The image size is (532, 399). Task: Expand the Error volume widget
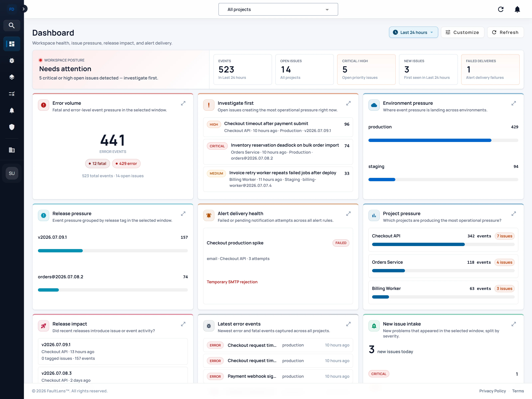tap(183, 103)
